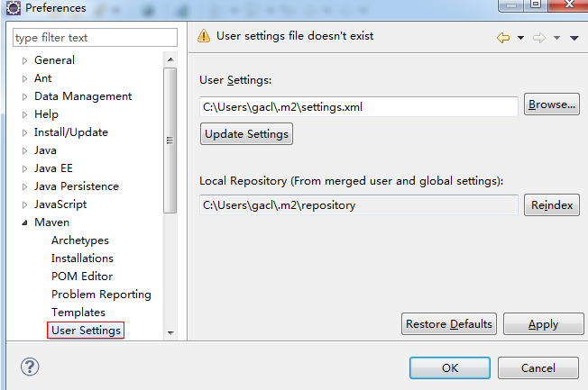
Task: Click the User Settings path field
Action: click(359, 107)
